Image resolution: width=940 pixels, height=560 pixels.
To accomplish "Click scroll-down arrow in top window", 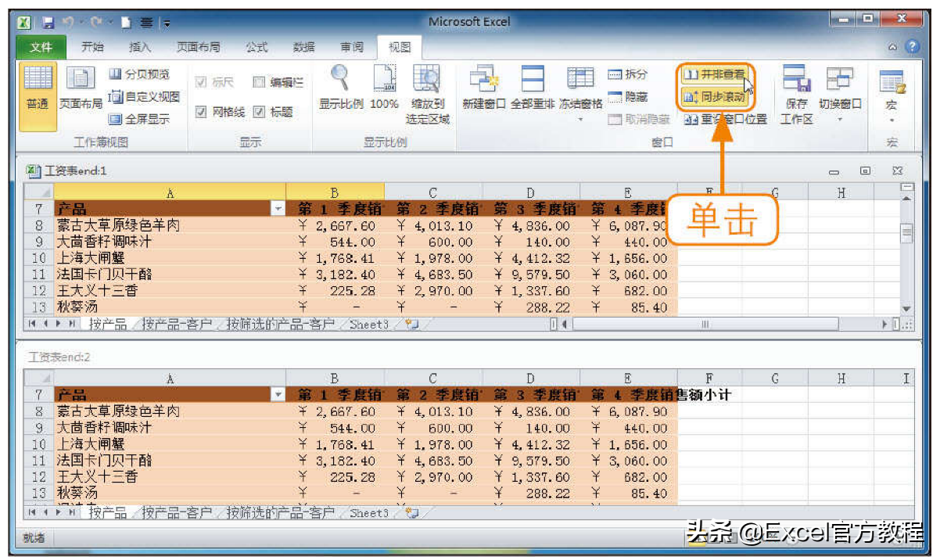I will coord(906,310).
